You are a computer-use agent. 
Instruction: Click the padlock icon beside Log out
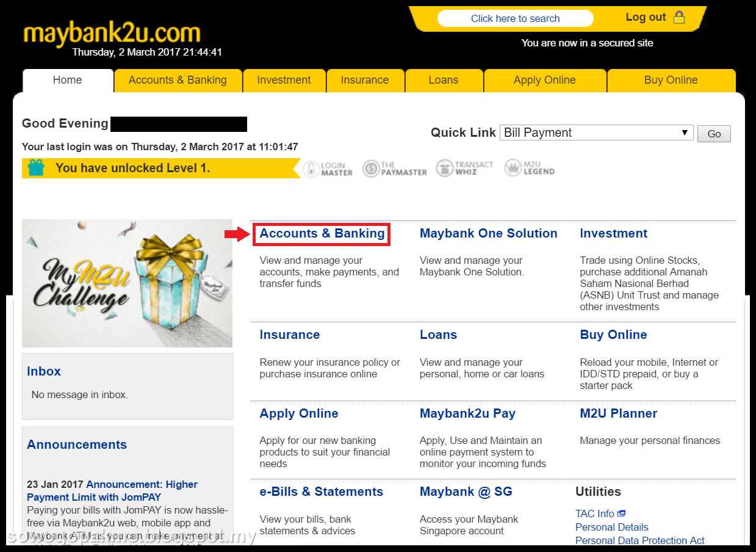click(679, 18)
